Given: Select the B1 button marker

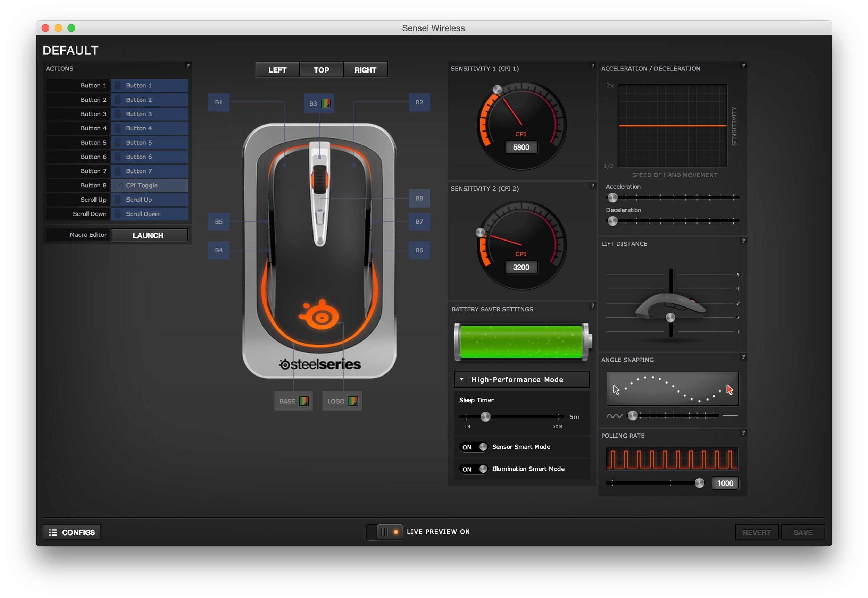Looking at the screenshot, I should pos(218,102).
